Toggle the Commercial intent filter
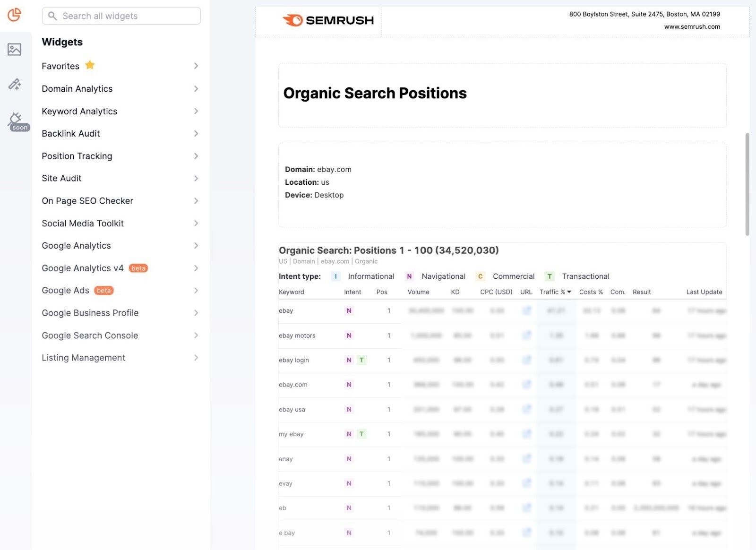The image size is (756, 550). pyautogui.click(x=480, y=276)
